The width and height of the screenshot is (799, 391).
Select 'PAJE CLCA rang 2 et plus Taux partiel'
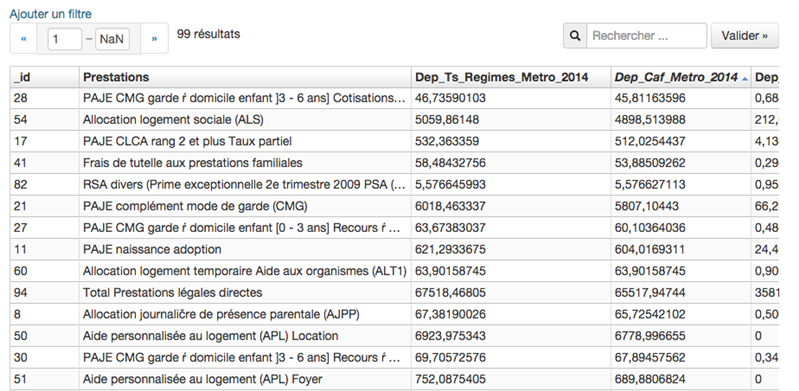245,141
